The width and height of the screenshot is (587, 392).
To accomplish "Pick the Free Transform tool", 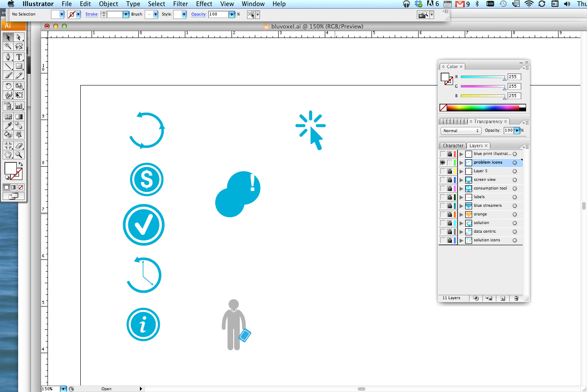I will coord(19,95).
